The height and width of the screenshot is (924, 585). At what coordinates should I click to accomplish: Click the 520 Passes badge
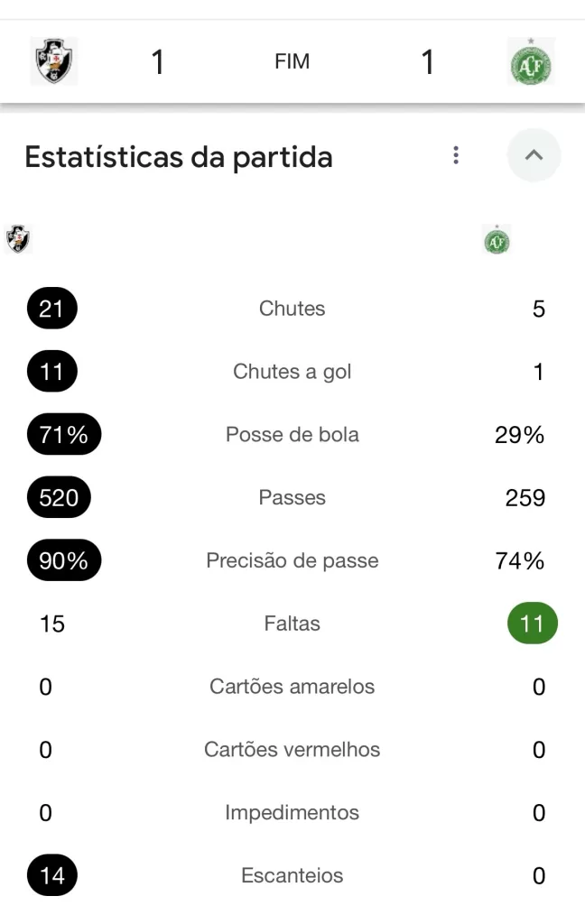click(60, 497)
